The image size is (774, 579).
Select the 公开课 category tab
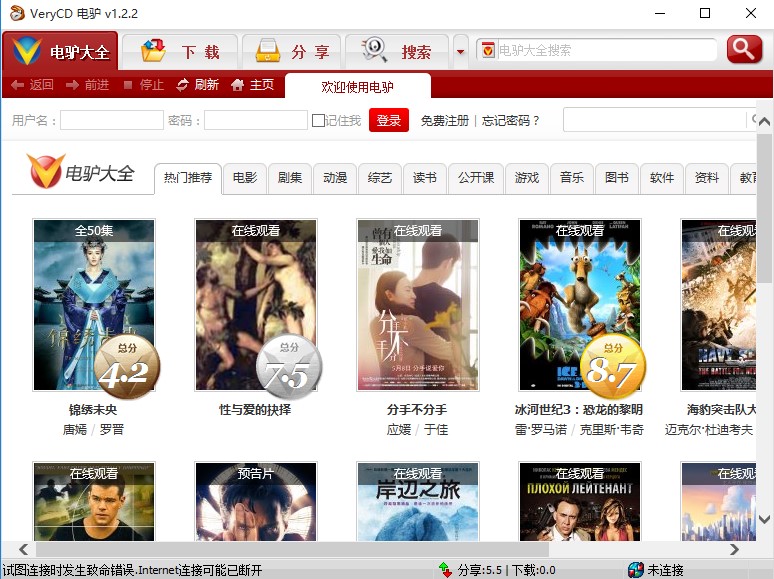[476, 178]
